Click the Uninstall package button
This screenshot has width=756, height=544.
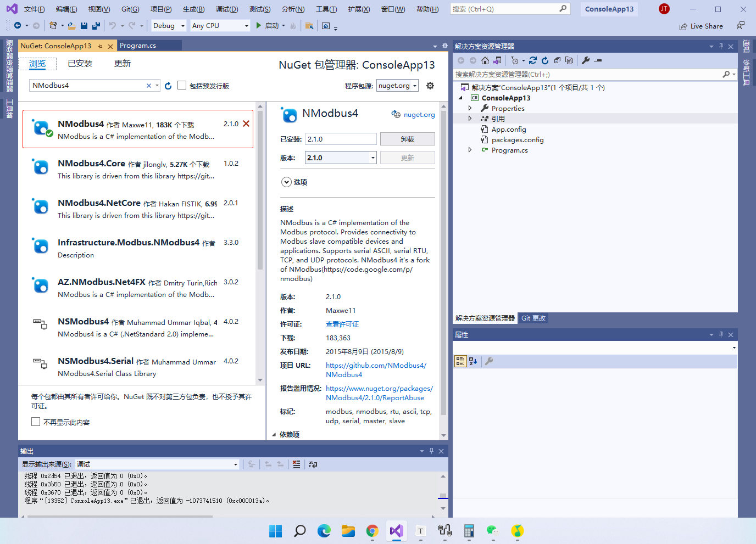[x=408, y=139]
